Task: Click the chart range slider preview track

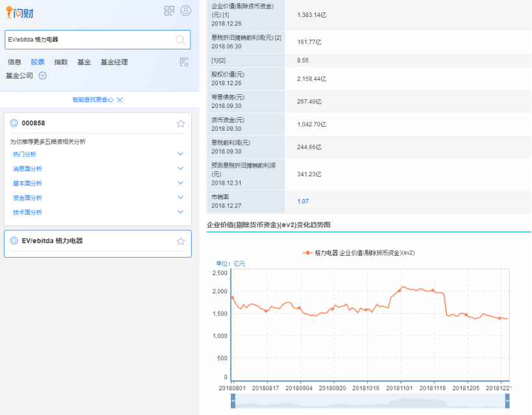Action: point(370,401)
